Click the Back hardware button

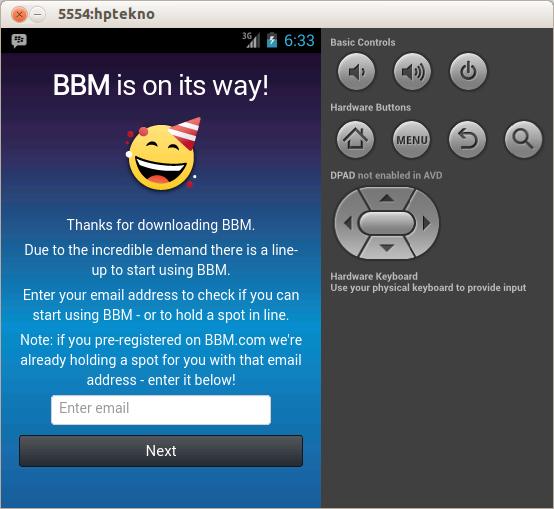pos(467,140)
